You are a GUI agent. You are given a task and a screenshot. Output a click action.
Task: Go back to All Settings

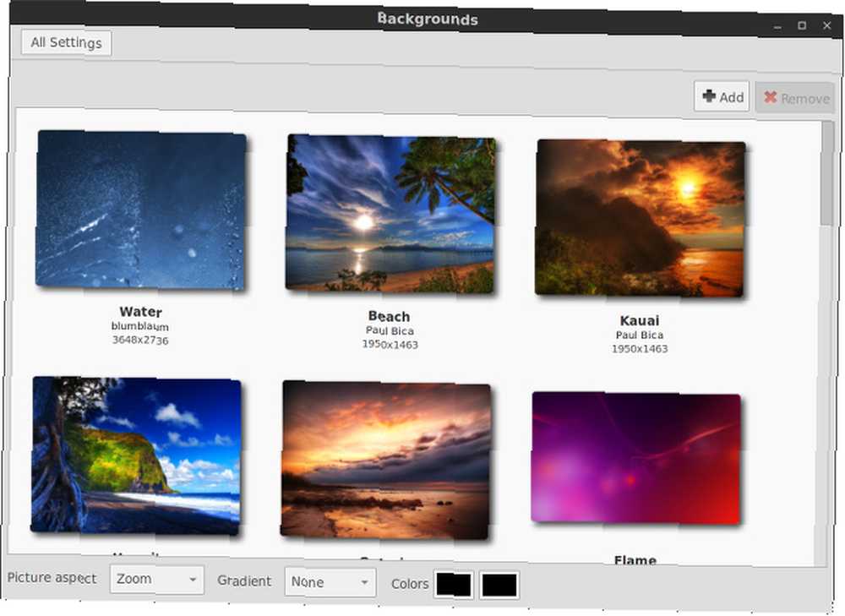[x=66, y=42]
